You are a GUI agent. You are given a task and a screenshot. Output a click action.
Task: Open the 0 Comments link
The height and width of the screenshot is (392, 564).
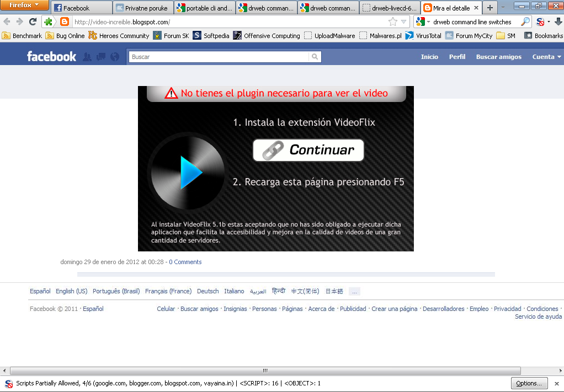185,262
